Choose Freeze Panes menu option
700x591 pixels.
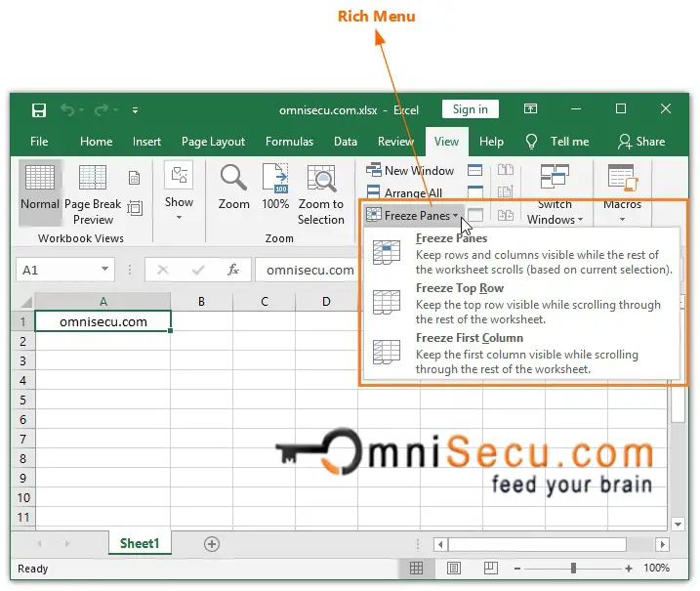point(521,254)
